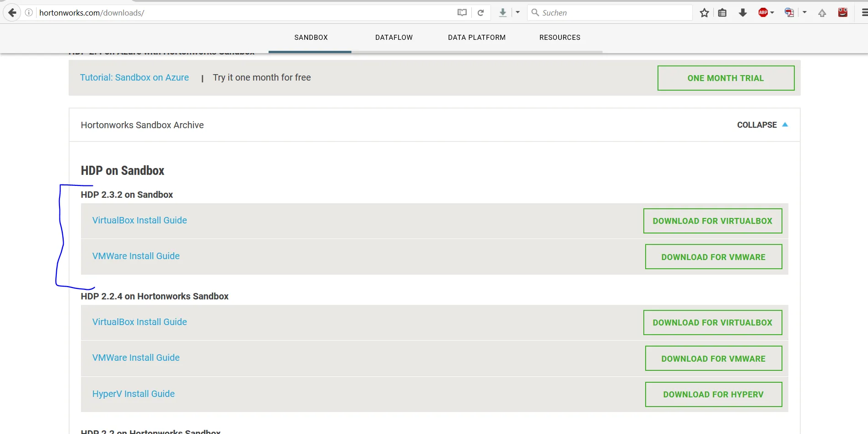This screenshot has width=868, height=434.
Task: Switch to the RESOURCES tab
Action: click(560, 38)
